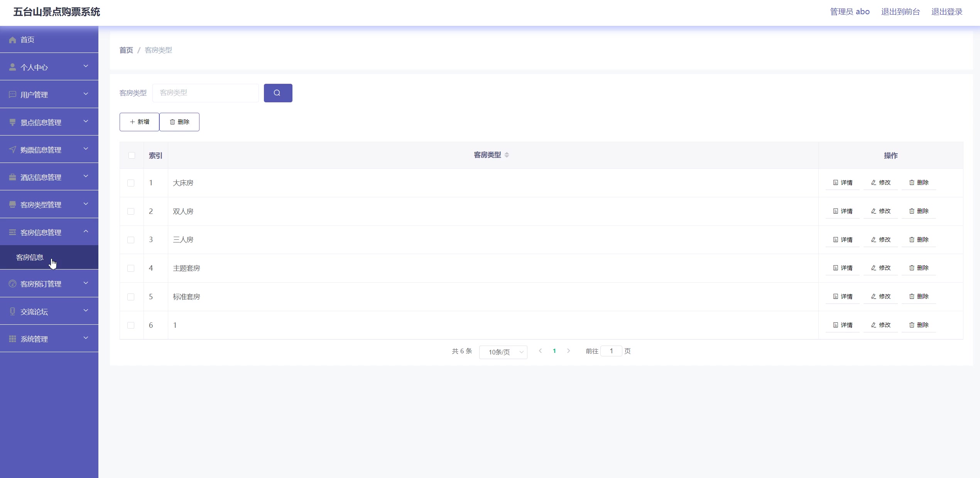Click the 详情 icon for 大床房

[836, 183]
